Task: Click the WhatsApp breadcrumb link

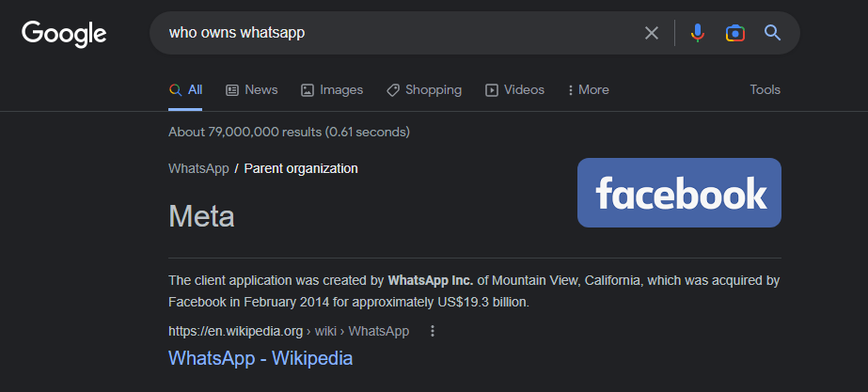Action: point(198,169)
